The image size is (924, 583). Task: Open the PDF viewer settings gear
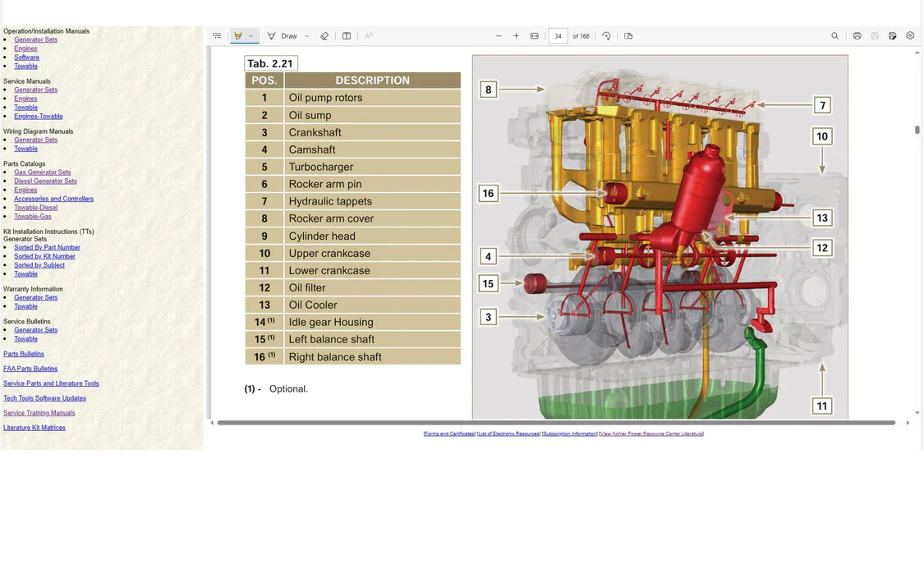[x=910, y=36]
